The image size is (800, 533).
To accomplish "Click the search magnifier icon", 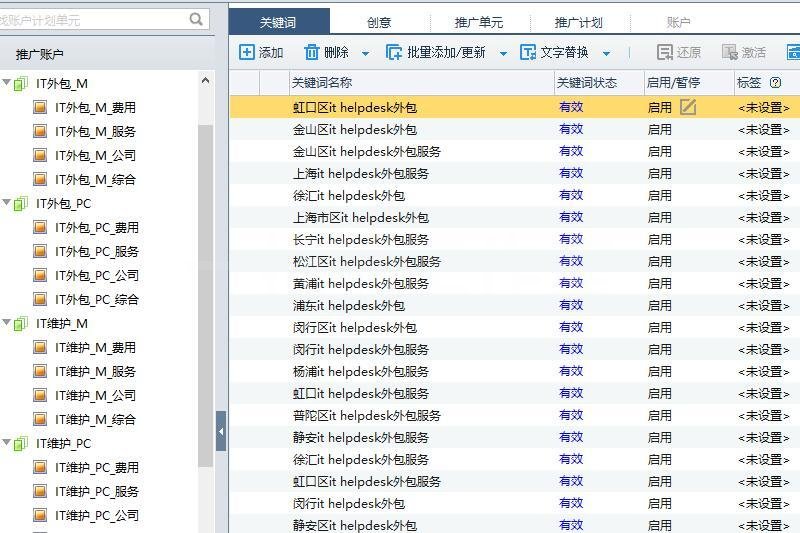I will [196, 19].
